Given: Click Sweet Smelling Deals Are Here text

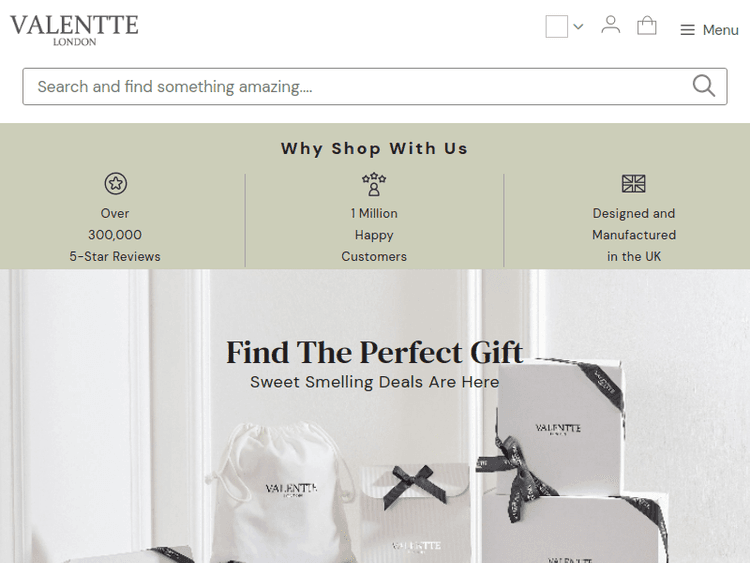Looking at the screenshot, I should click(374, 382).
